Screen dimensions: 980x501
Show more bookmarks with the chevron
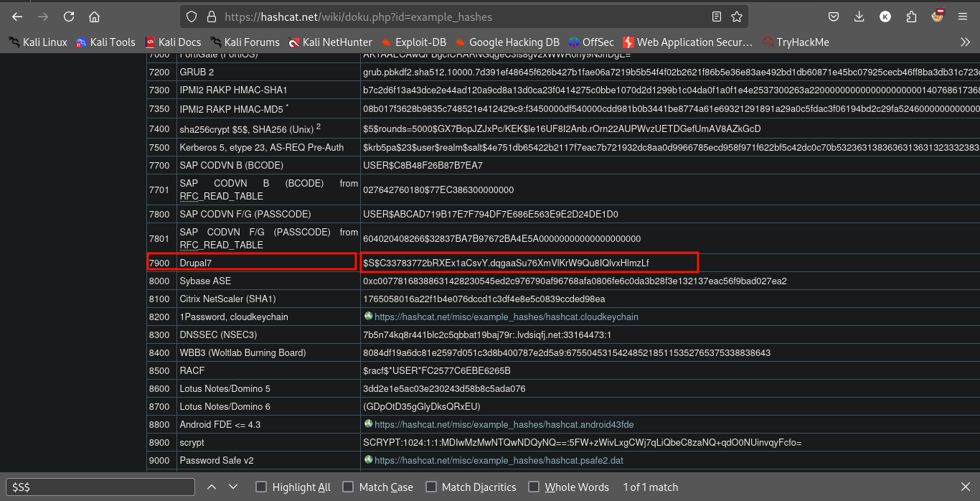point(965,42)
